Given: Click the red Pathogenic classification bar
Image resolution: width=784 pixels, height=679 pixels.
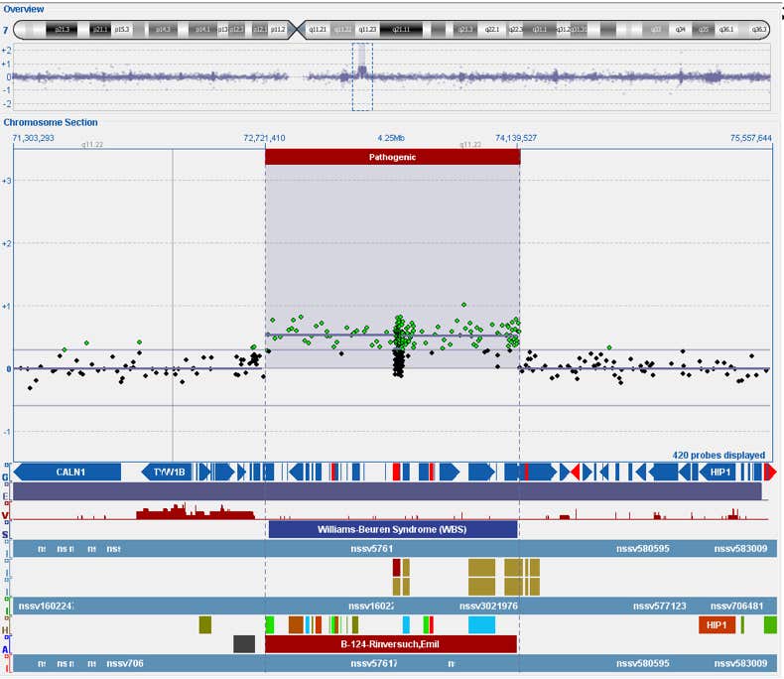Looking at the screenshot, I should (393, 157).
